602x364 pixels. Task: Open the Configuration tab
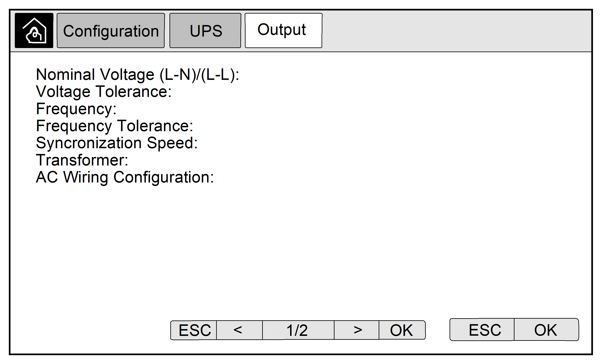(x=111, y=31)
